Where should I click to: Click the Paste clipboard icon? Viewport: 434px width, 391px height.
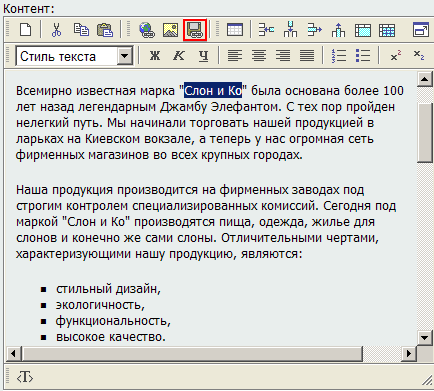pos(105,30)
